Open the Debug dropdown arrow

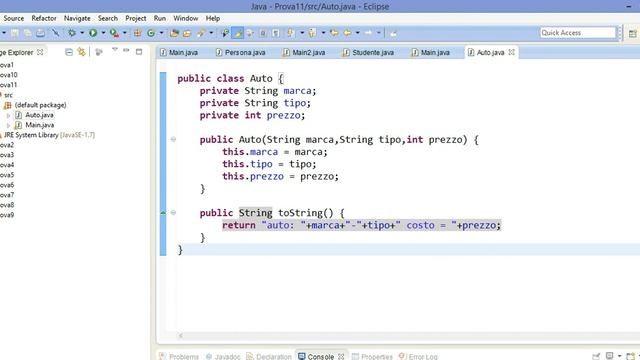82,33
